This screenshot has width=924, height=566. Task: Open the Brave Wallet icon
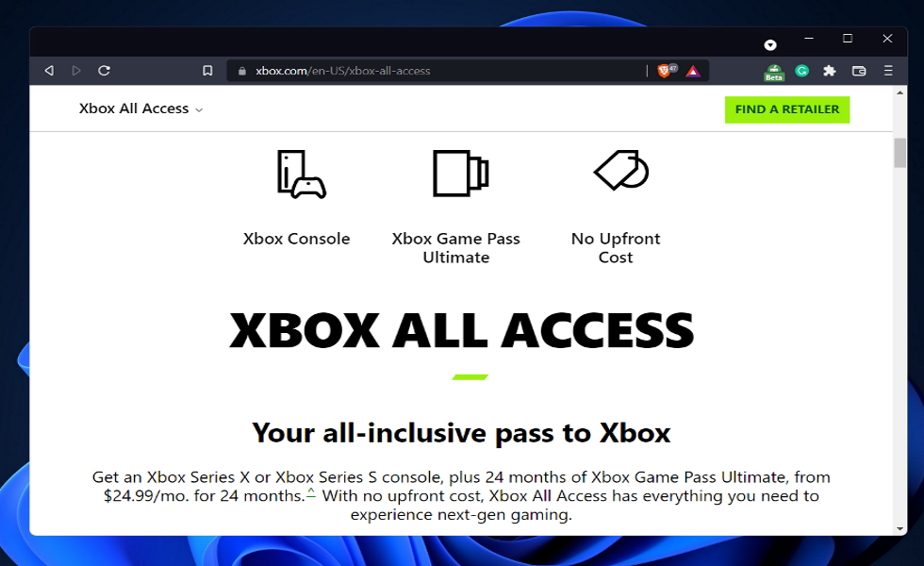[859, 71]
